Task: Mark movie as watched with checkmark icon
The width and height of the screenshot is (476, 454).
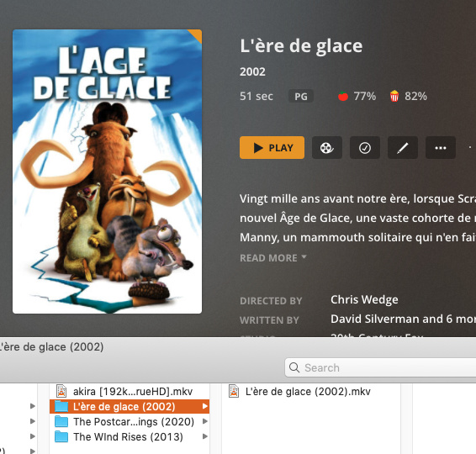Action: 365,148
